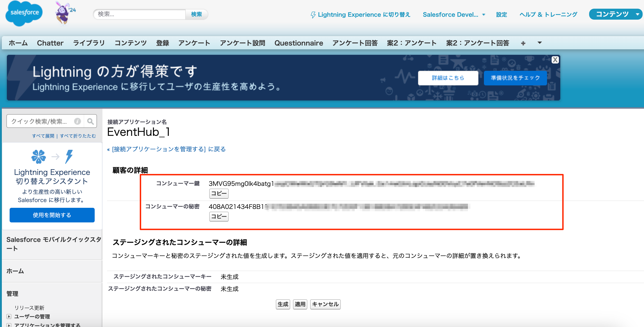Click the リリース更新 sidebar link
The height and width of the screenshot is (327, 644).
29,308
